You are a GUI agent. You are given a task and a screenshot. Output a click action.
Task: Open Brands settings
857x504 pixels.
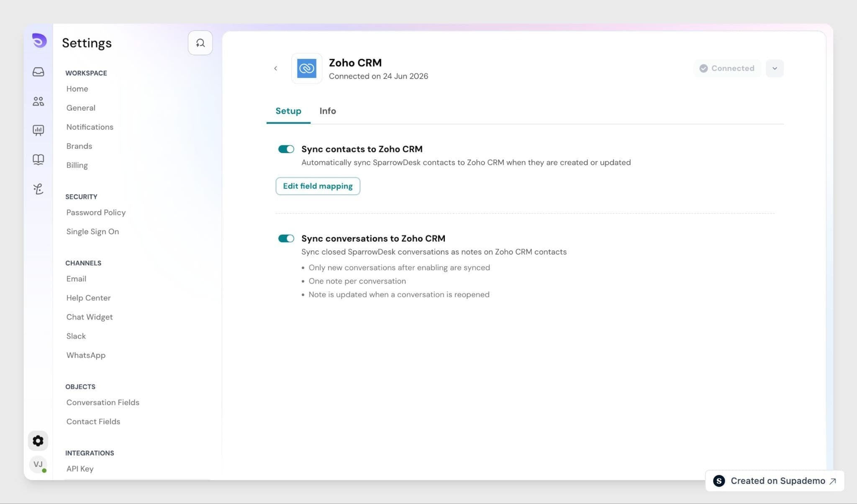coord(79,146)
